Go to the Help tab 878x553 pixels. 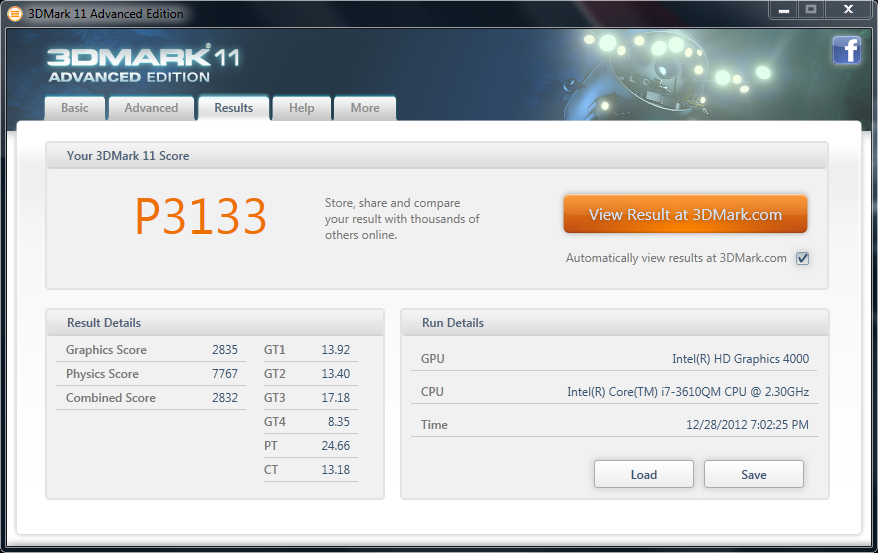[301, 108]
